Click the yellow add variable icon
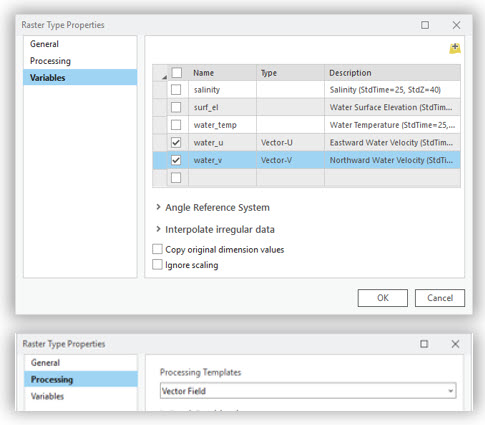The width and height of the screenshot is (485, 425). [455, 48]
